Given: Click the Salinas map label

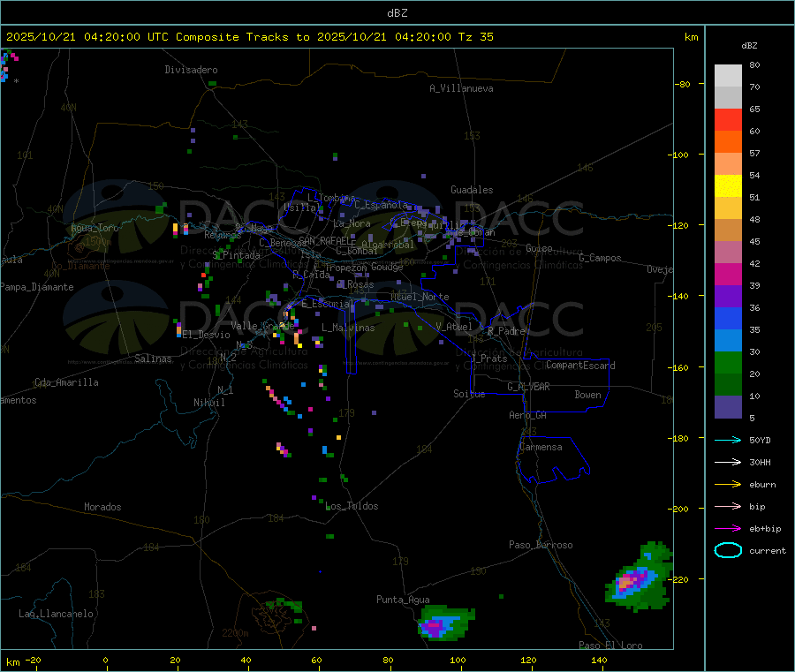Looking at the screenshot, I should click(153, 359).
